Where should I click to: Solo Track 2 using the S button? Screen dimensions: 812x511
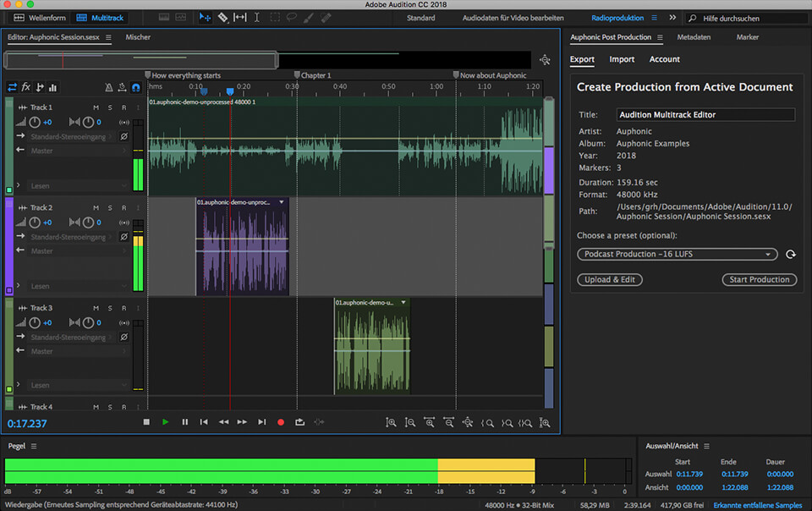[x=110, y=207]
